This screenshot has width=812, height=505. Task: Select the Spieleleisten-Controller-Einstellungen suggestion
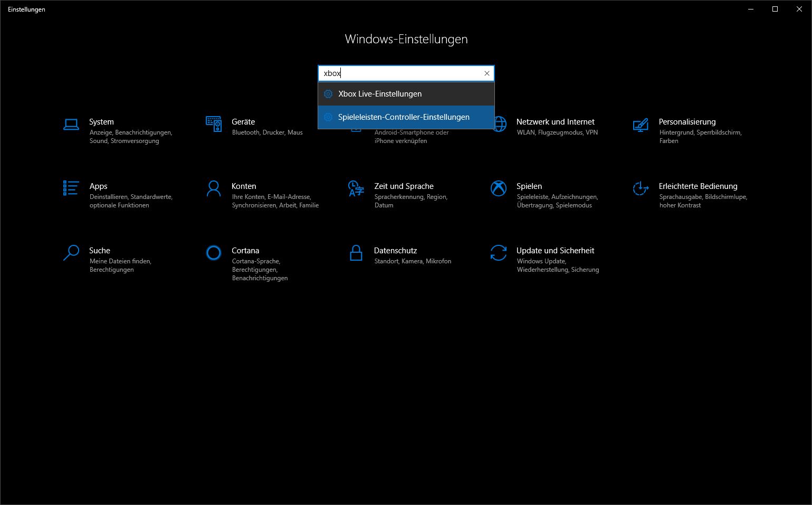coord(406,117)
